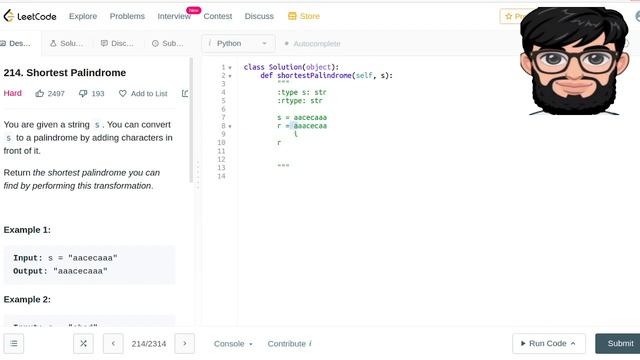Switch to the Submissions tab
The image size is (640, 360).
point(167,43)
